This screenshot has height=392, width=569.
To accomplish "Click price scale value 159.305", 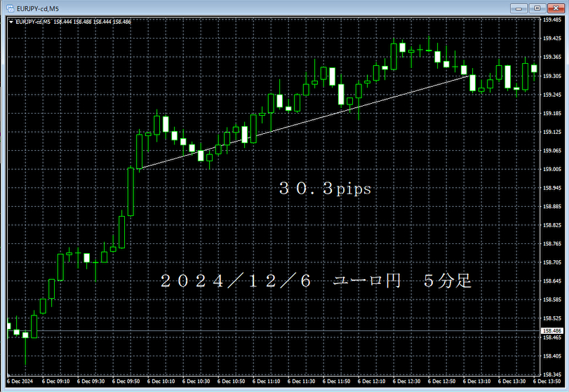I will click(x=552, y=76).
